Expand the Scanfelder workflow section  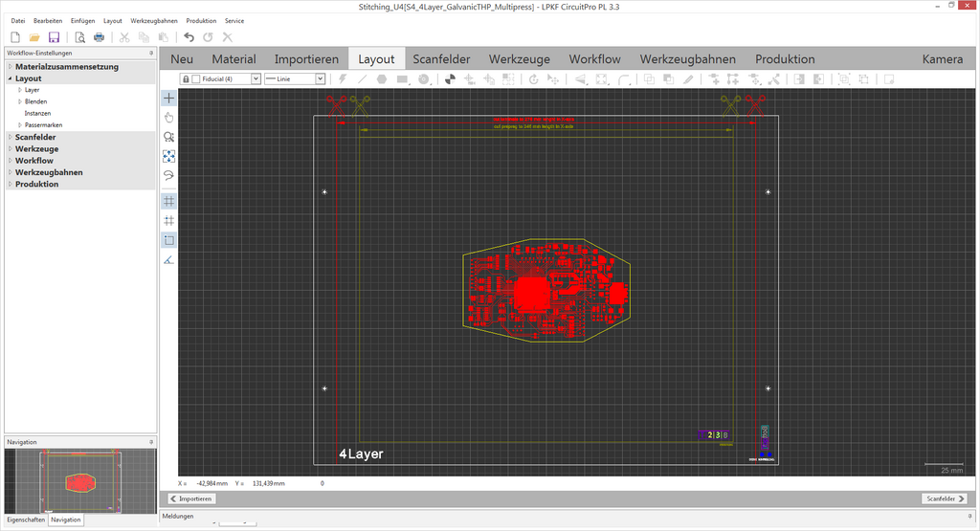pyautogui.click(x=10, y=137)
